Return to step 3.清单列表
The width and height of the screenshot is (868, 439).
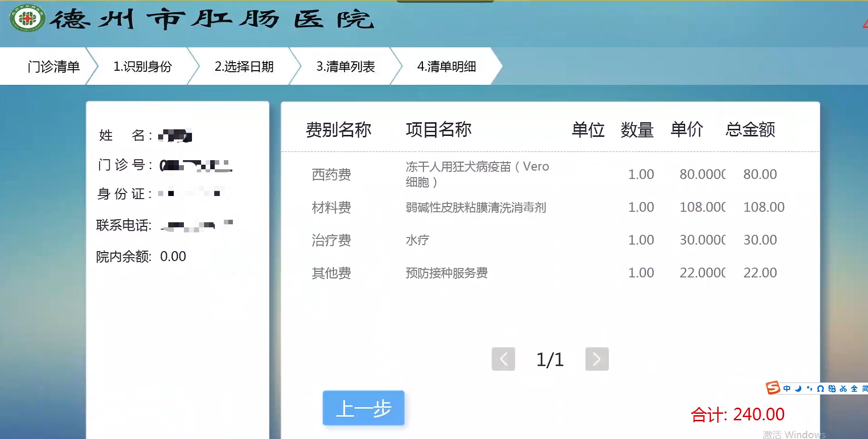tap(346, 67)
